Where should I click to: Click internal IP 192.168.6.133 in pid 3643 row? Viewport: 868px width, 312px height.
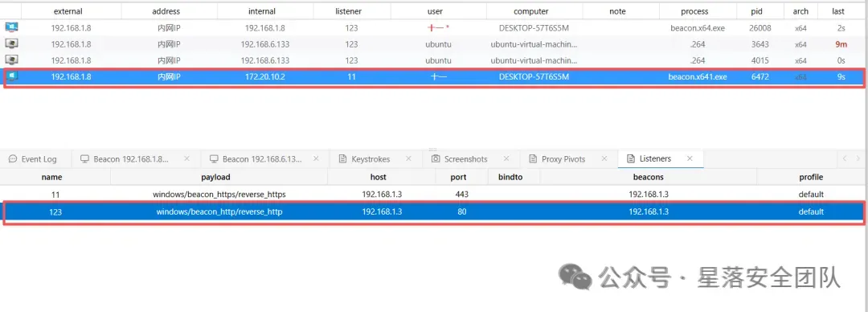pyautogui.click(x=264, y=44)
